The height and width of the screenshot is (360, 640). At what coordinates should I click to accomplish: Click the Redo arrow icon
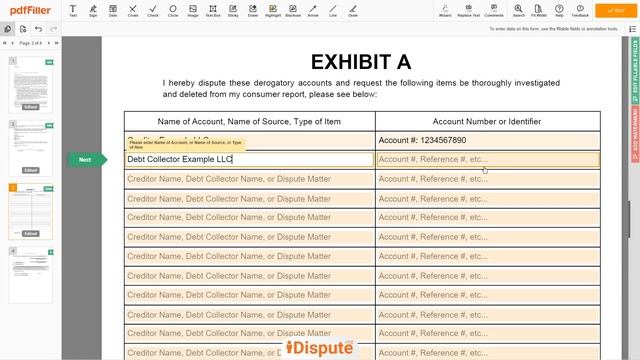(x=53, y=29)
